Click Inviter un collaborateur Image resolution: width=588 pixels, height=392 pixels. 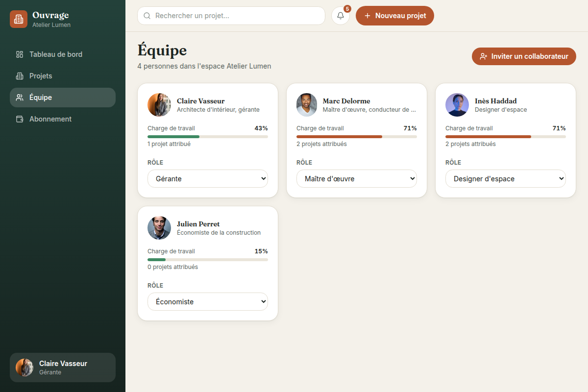[x=524, y=56]
